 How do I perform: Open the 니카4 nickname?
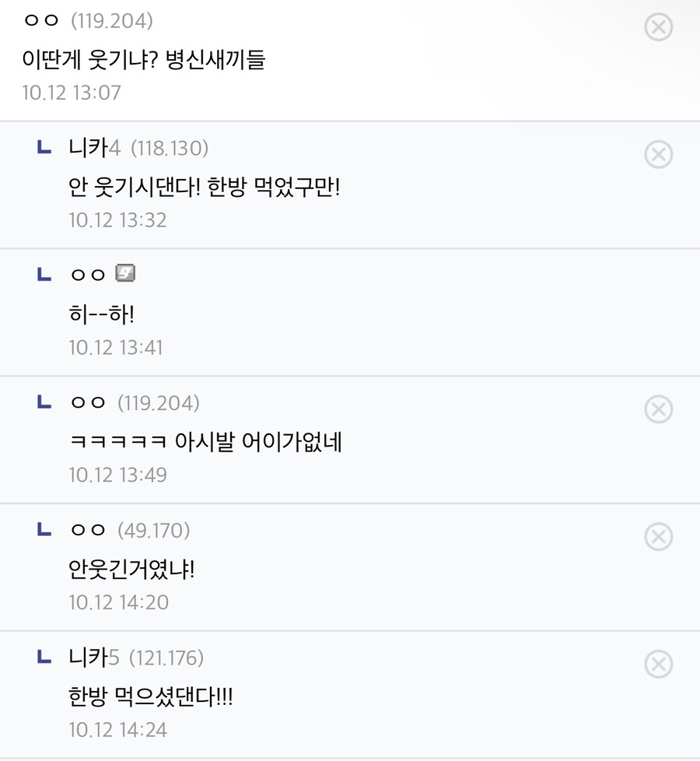click(94, 148)
